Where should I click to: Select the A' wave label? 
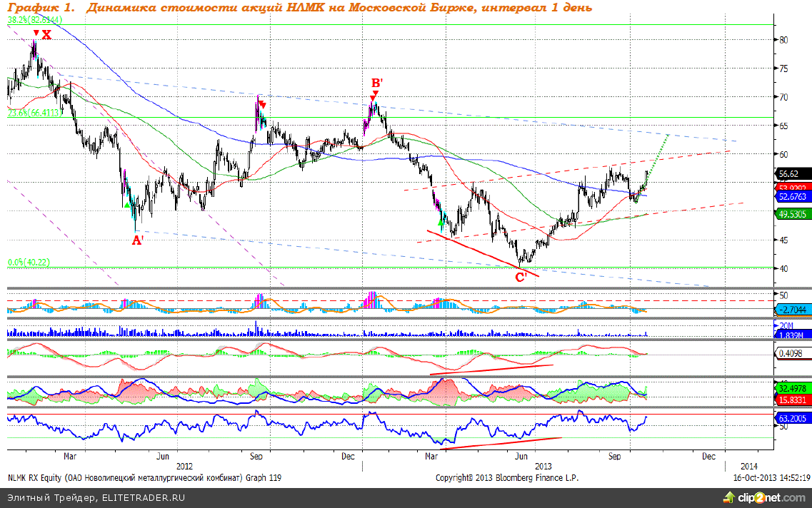(139, 240)
